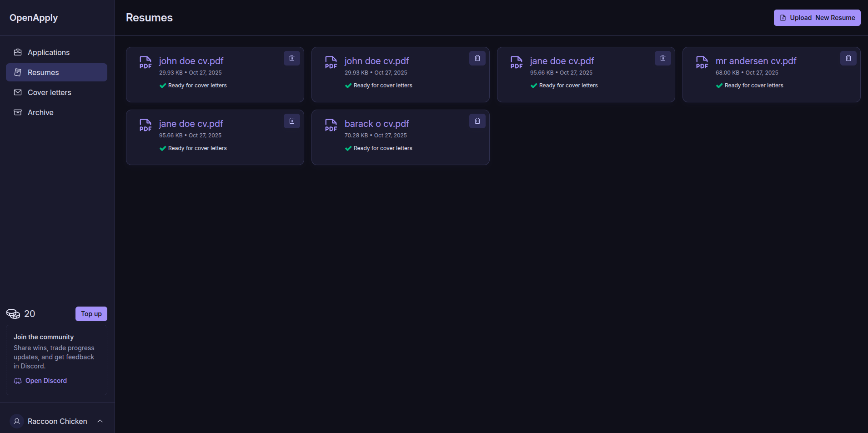Click the 'Share wins, trade progress' community description

coord(54,357)
